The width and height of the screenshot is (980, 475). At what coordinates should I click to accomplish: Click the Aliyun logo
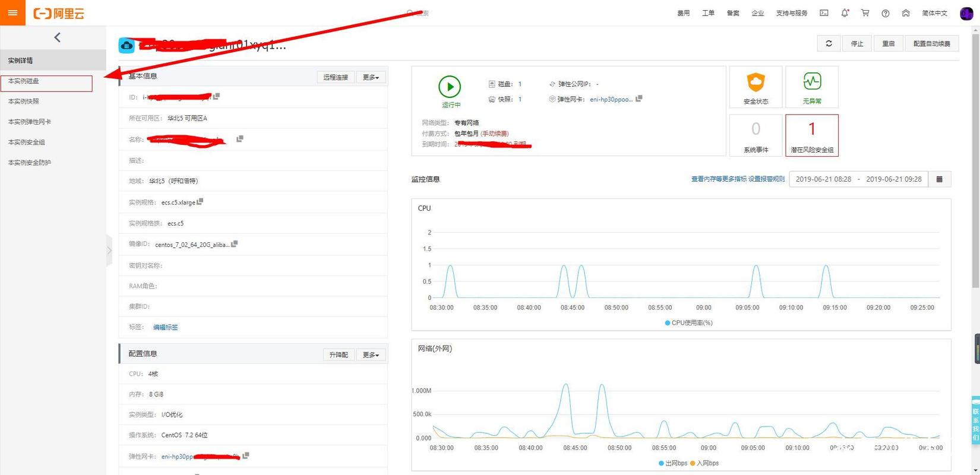(x=59, y=13)
